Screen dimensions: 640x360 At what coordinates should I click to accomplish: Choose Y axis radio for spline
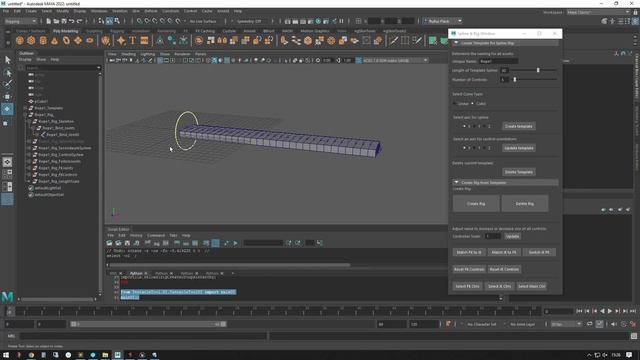(x=474, y=126)
